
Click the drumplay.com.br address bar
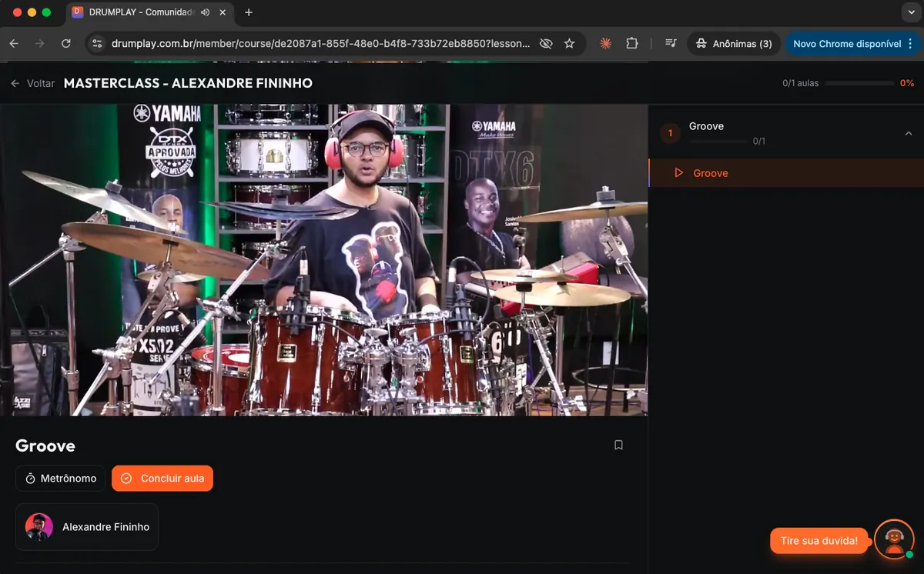click(320, 44)
